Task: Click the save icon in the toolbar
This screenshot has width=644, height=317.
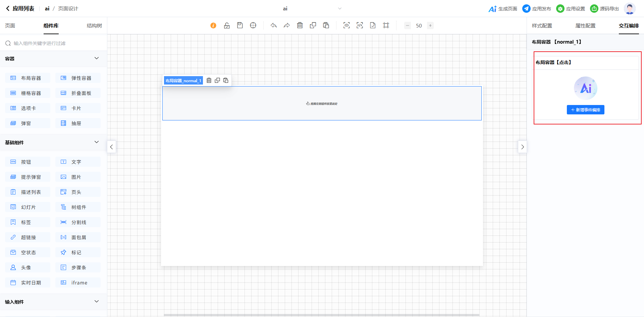Action: point(240,25)
